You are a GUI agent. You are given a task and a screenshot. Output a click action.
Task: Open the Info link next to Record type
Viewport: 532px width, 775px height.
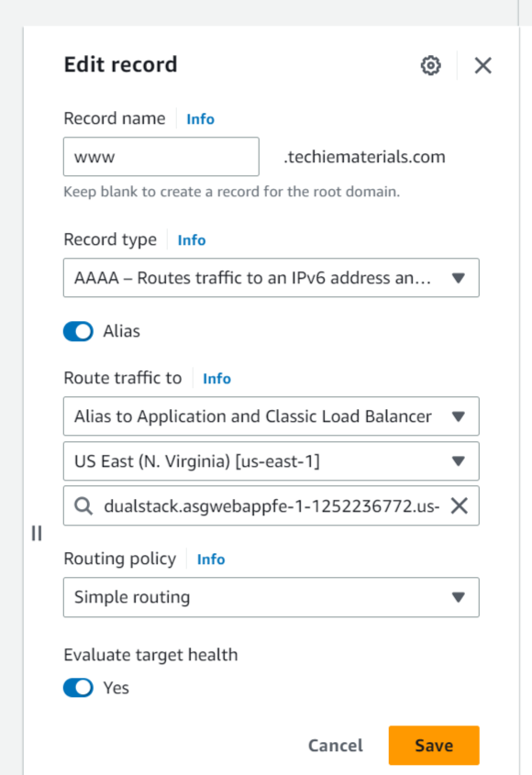191,239
